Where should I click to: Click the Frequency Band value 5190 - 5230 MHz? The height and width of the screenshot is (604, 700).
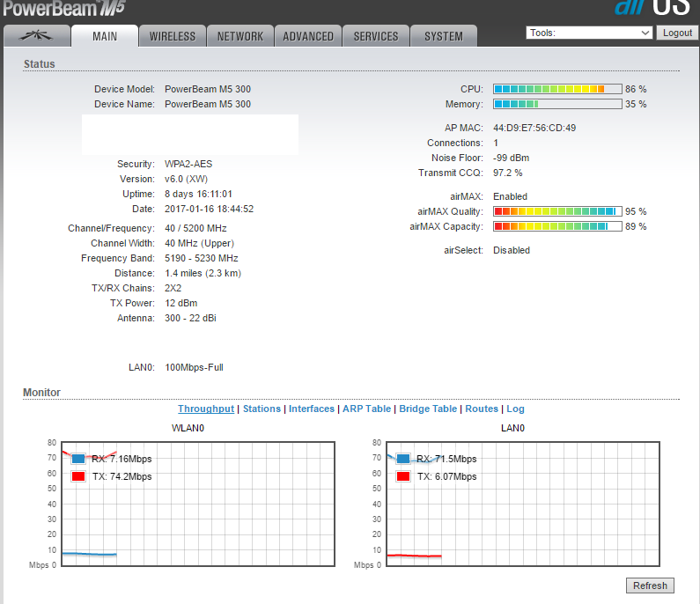coord(202,258)
